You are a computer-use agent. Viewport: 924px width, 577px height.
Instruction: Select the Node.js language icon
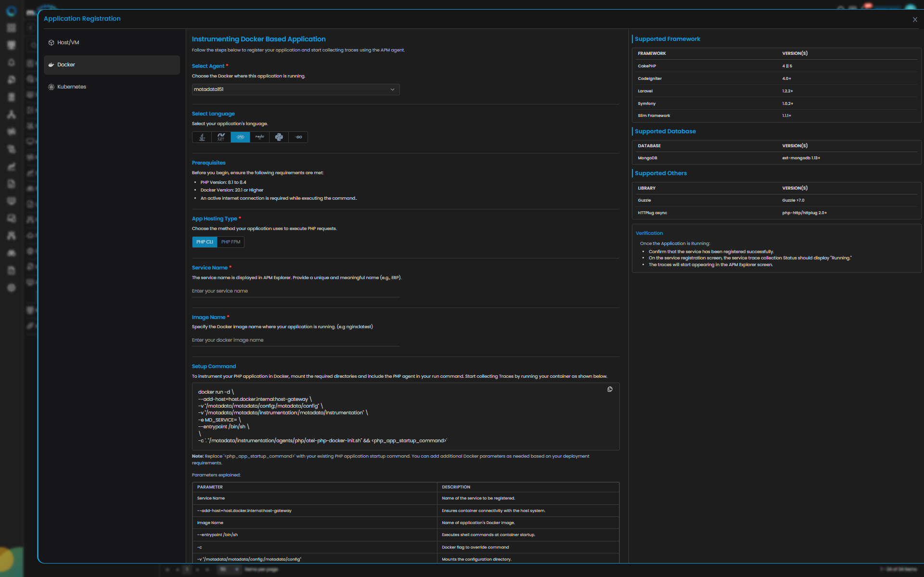259,137
